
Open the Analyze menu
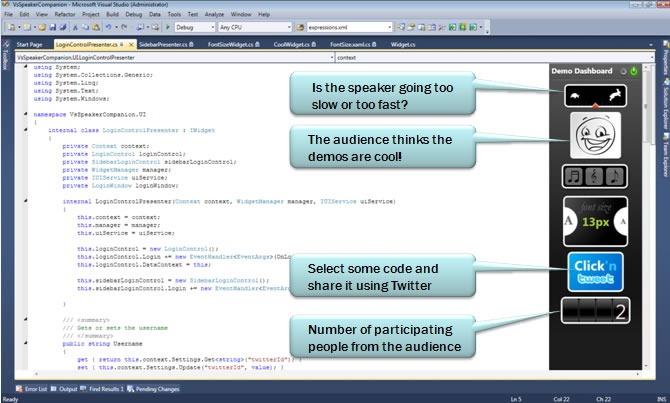pyautogui.click(x=214, y=14)
